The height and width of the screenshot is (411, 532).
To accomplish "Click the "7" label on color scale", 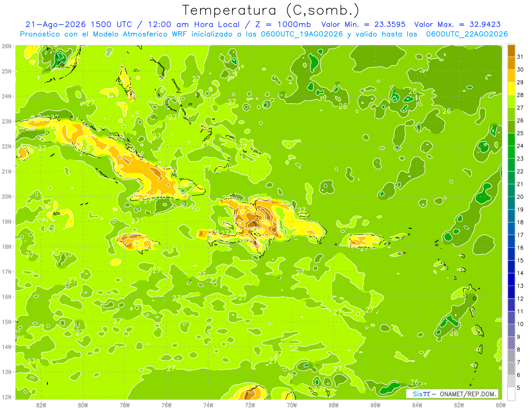I will coord(519,362).
